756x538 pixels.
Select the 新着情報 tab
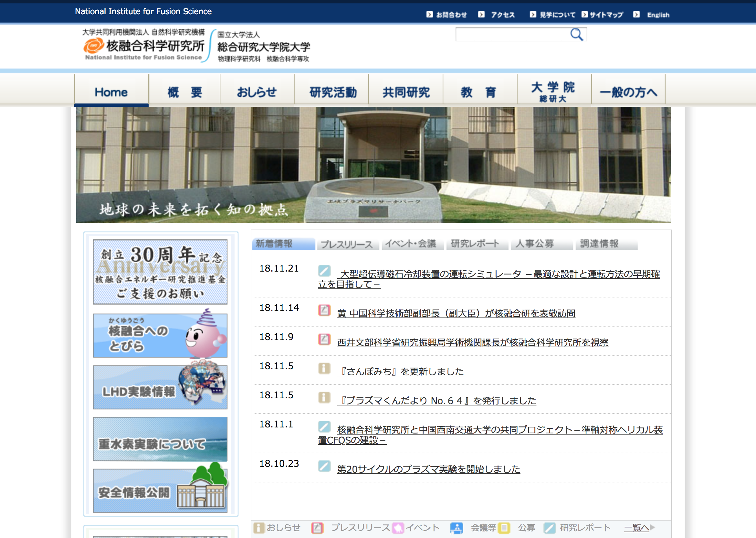(x=283, y=244)
